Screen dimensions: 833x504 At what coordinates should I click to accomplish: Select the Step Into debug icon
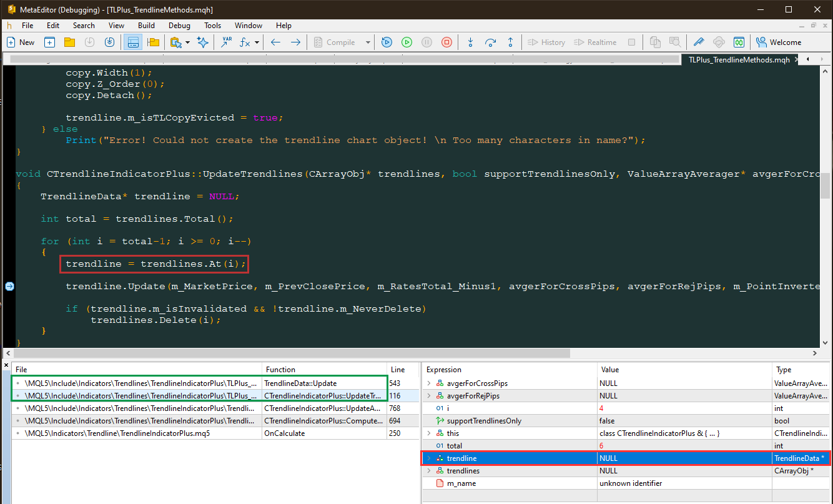point(470,42)
